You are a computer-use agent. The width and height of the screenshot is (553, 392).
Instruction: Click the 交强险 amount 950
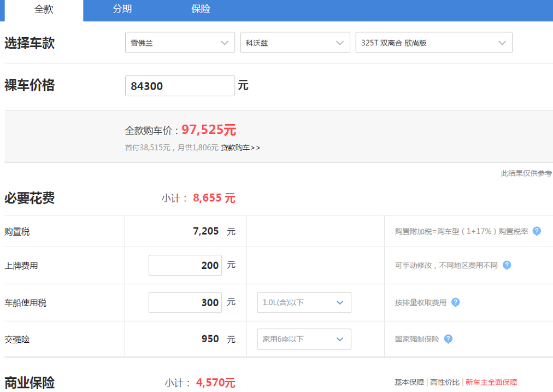pos(210,339)
